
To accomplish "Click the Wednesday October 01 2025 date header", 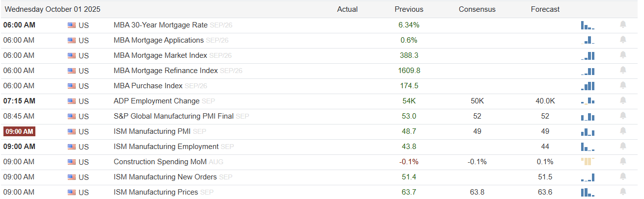I will tap(54, 9).
